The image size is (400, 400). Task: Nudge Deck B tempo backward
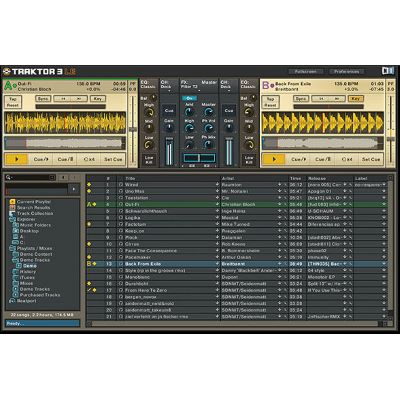pos(320,99)
